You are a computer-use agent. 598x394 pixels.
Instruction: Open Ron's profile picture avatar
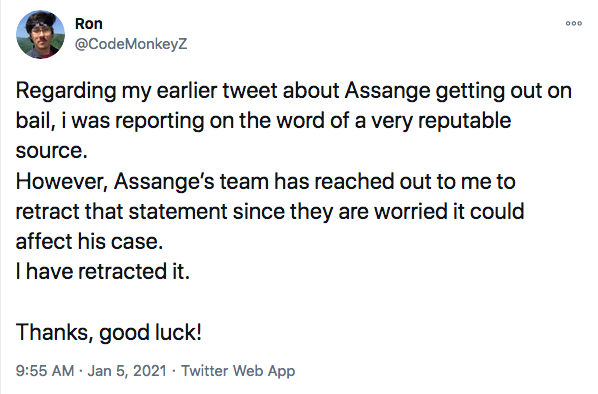tap(40, 34)
